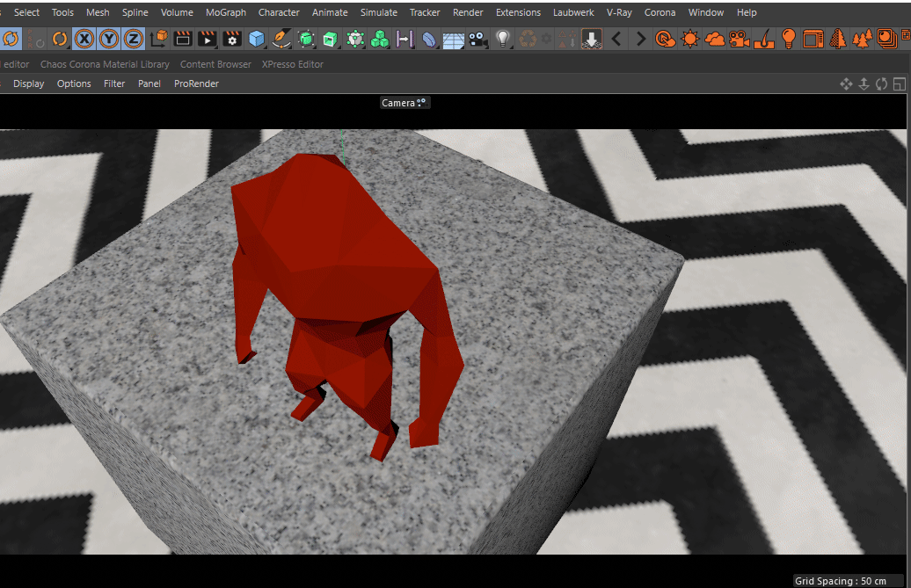Click the orange sun light icon
The image size is (911, 588).
(690, 39)
